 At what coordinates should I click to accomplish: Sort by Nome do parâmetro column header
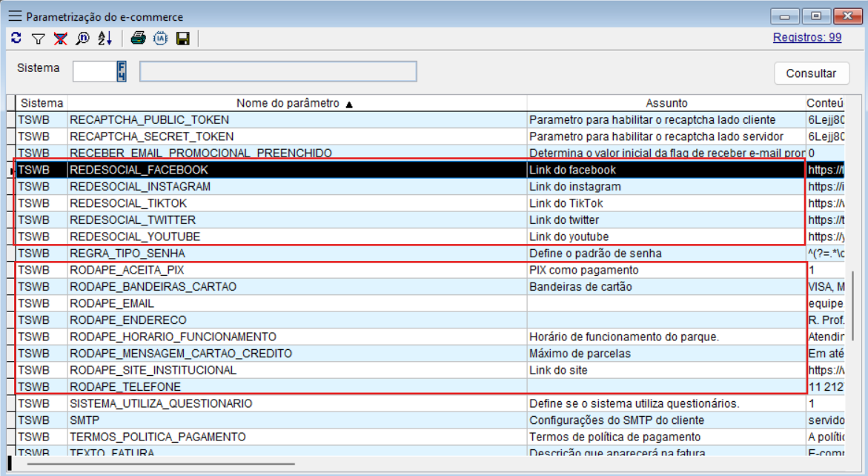(x=296, y=103)
